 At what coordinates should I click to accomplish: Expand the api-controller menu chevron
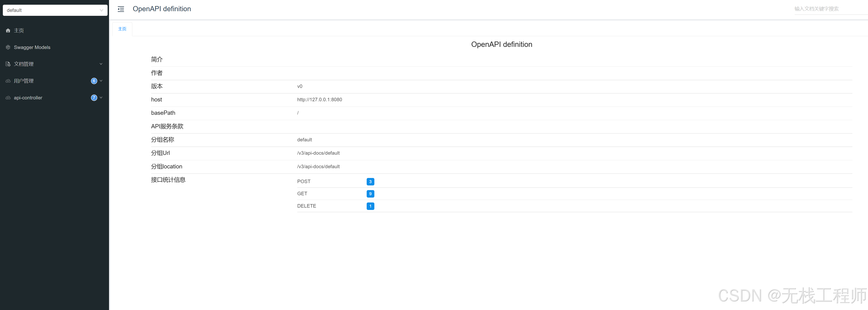pos(100,98)
